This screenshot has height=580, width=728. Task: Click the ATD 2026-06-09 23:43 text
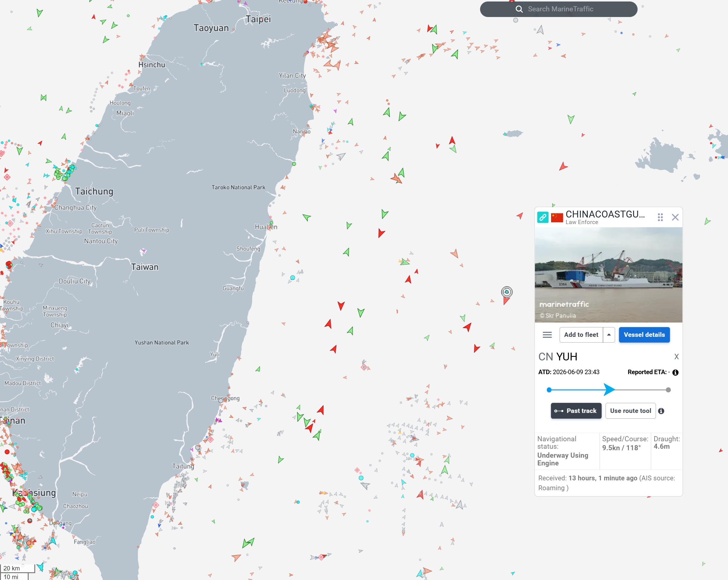(x=569, y=372)
